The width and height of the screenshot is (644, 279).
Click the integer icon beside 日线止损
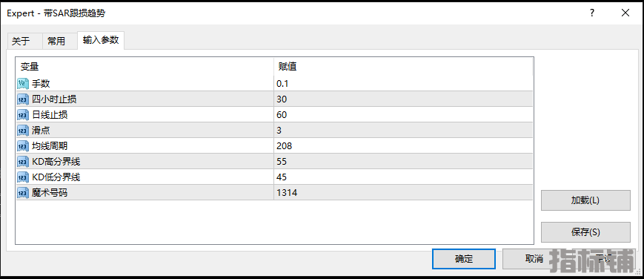22,115
